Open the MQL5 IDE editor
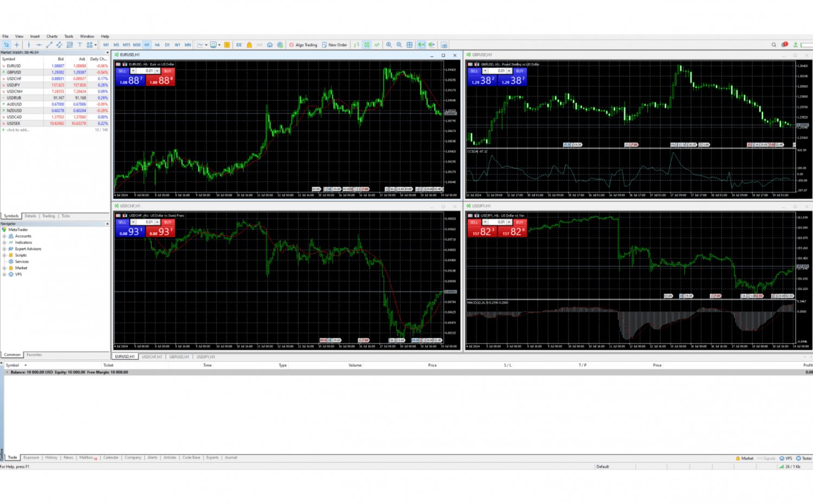The width and height of the screenshot is (813, 504). pyautogui.click(x=238, y=45)
